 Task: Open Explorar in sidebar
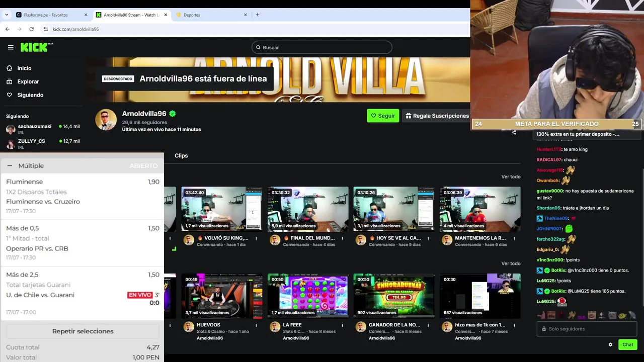28,81
